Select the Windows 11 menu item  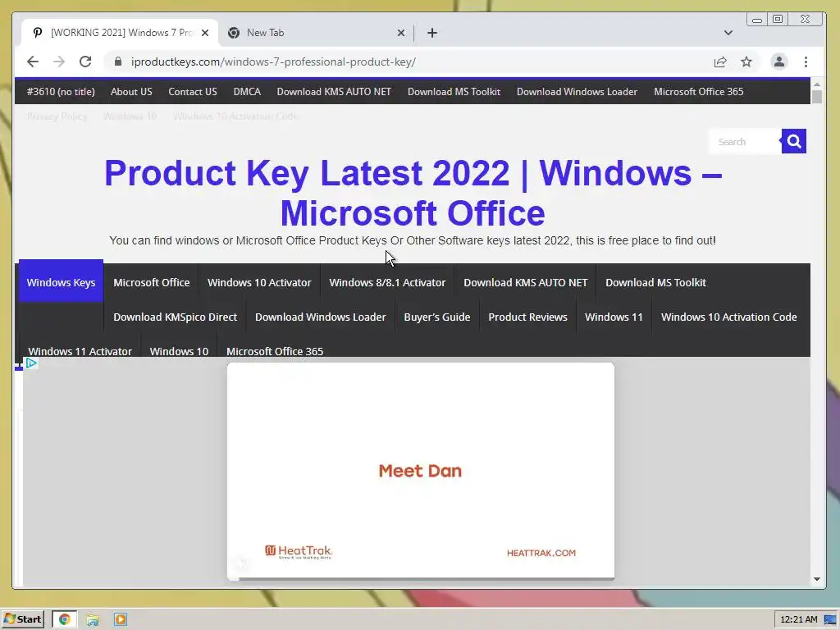point(614,317)
